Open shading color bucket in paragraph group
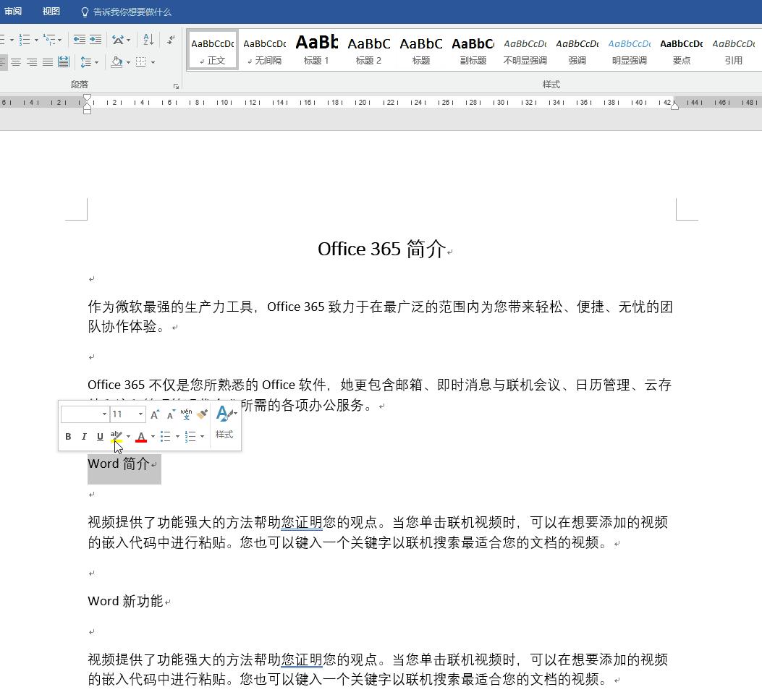 coord(117,62)
